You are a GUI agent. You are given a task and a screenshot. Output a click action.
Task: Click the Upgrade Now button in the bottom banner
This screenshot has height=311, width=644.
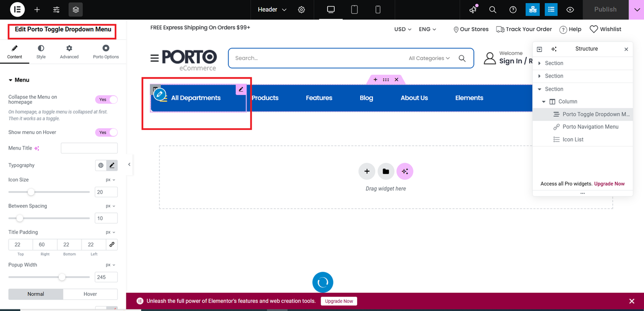tap(339, 301)
